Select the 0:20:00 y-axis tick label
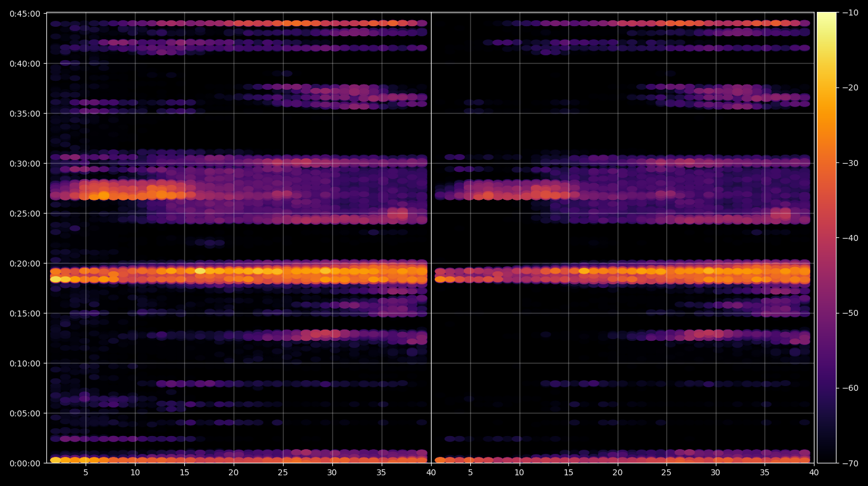This screenshot has height=486, width=868. tap(25, 264)
